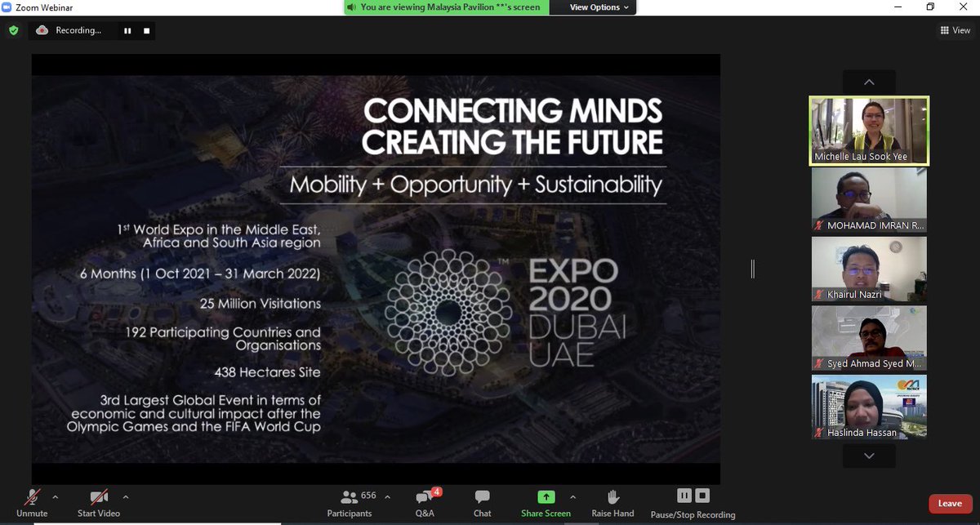
Task: Open the Chat panel
Action: (483, 503)
